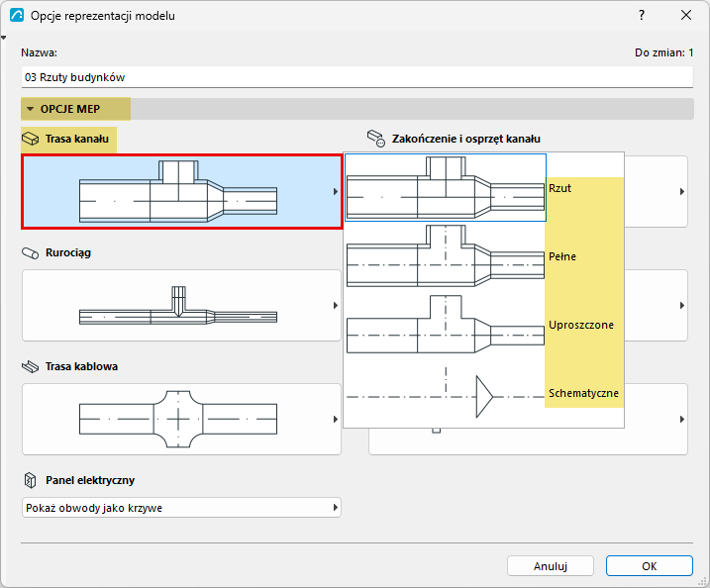Open the Rurociąg representation dropdown
This screenshot has width=710, height=588.
(x=181, y=306)
